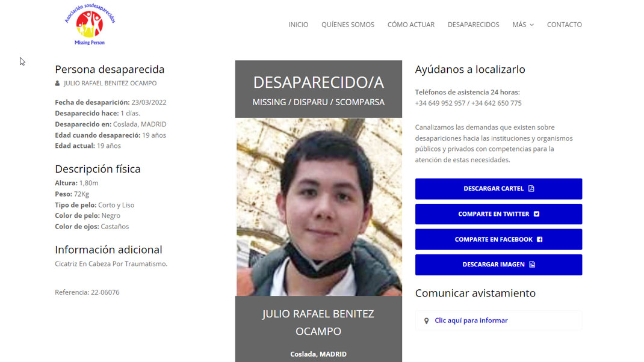Viewport: 644px width, 362px height.
Task: Click the Fecha de desaparición date 23/03/2022
Action: (149, 102)
